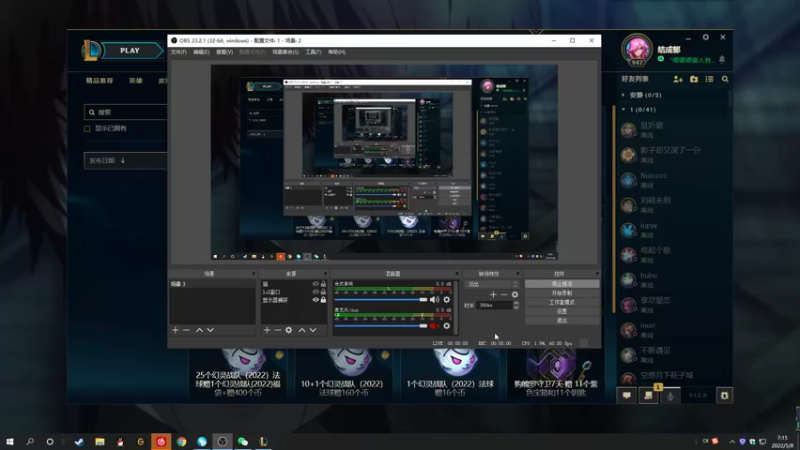
Task: Click the League store search field
Action: [126, 112]
